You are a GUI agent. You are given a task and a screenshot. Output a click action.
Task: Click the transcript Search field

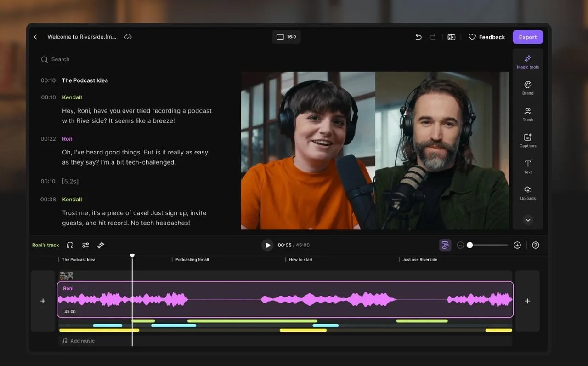click(55, 59)
